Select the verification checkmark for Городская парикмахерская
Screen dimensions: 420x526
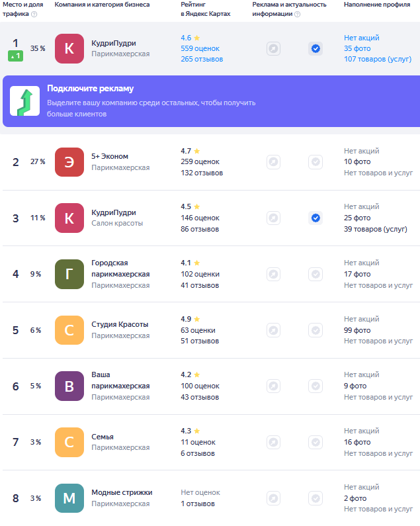pos(315,274)
